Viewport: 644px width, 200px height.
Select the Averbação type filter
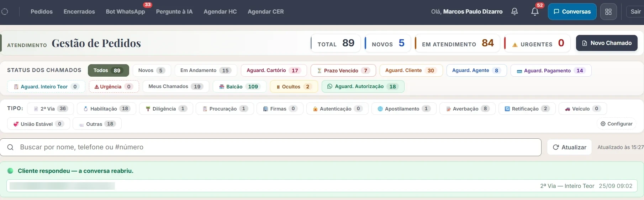[467, 108]
